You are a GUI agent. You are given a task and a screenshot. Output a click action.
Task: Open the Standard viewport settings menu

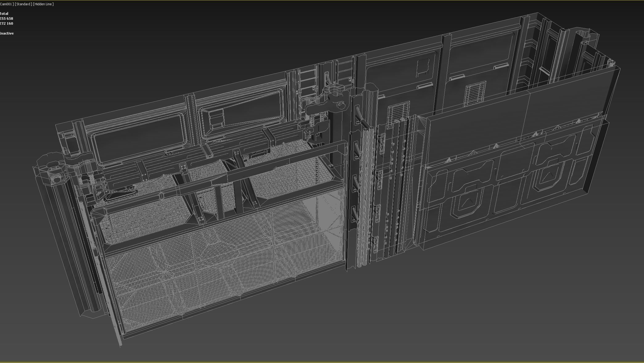(23, 4)
